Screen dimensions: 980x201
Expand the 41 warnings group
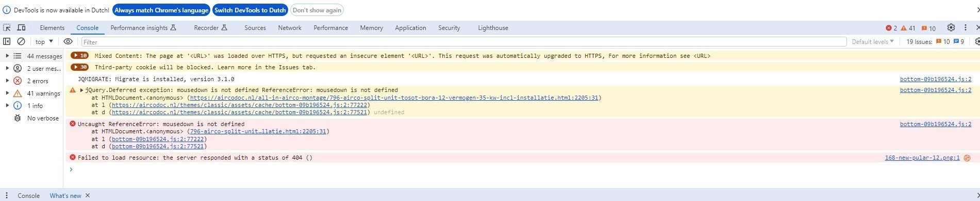(x=7, y=93)
